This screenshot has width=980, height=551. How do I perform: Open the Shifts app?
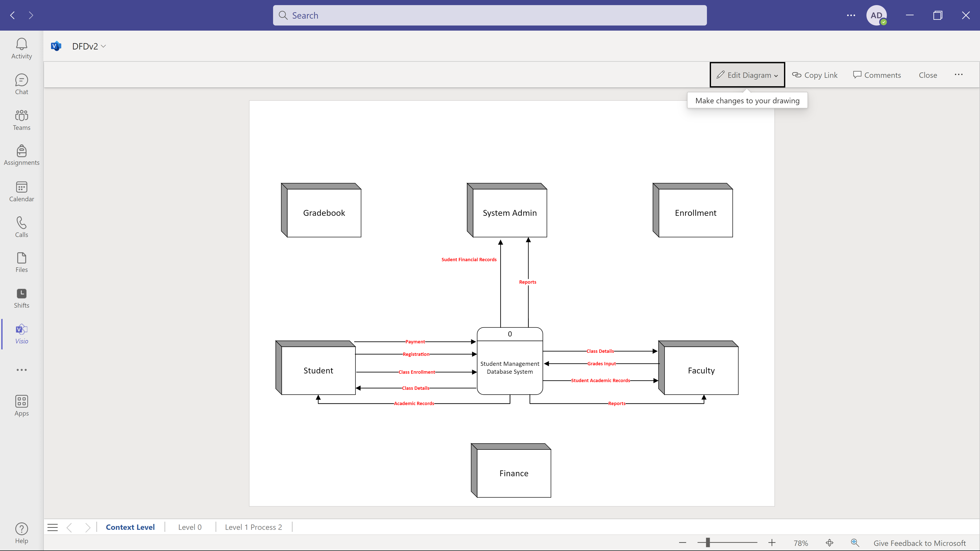point(21,298)
